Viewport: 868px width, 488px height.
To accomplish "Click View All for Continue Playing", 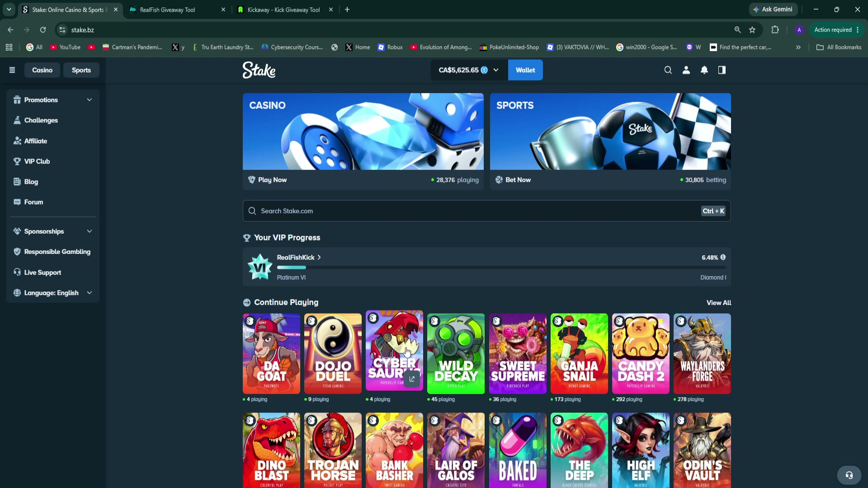I will (719, 303).
